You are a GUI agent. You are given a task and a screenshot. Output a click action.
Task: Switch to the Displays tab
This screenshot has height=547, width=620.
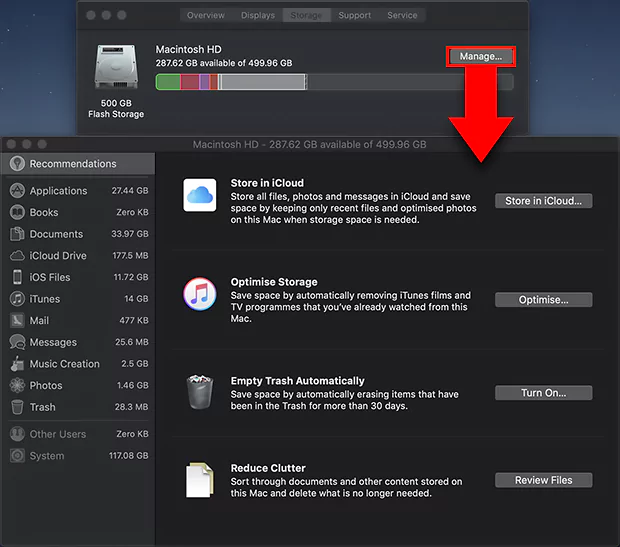[258, 15]
